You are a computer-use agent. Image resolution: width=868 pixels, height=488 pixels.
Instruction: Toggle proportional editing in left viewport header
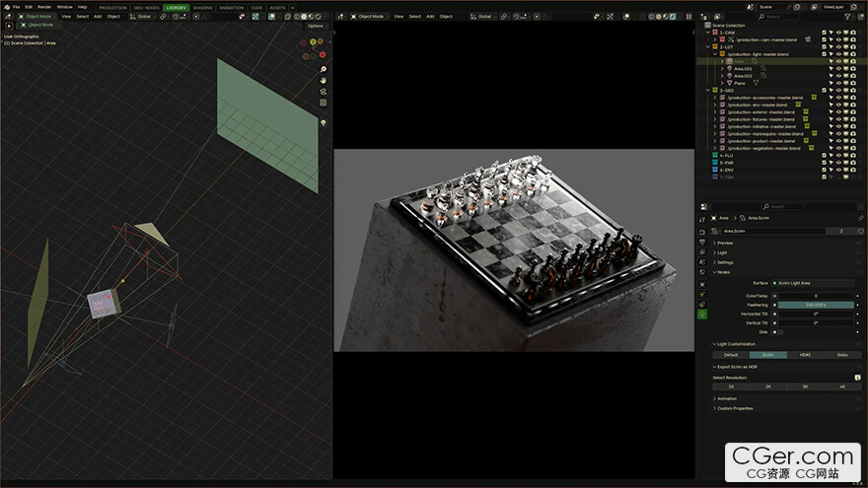(196, 17)
